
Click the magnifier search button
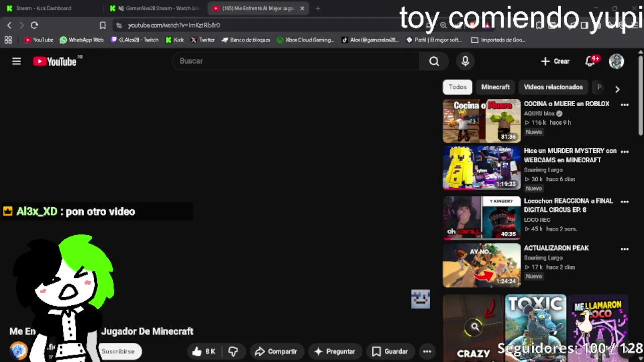click(x=434, y=61)
